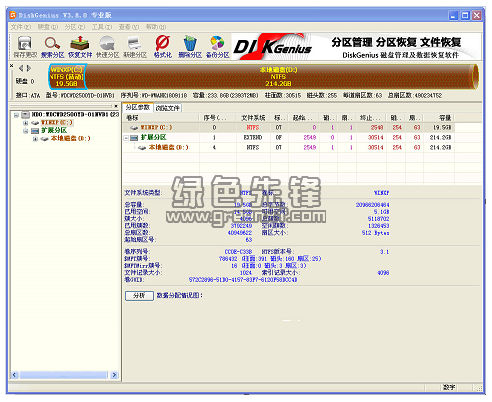Screen dimensions: 492x402
Task: Click the 本地磁盘 (D:) drive icon in table
Action: [142, 148]
